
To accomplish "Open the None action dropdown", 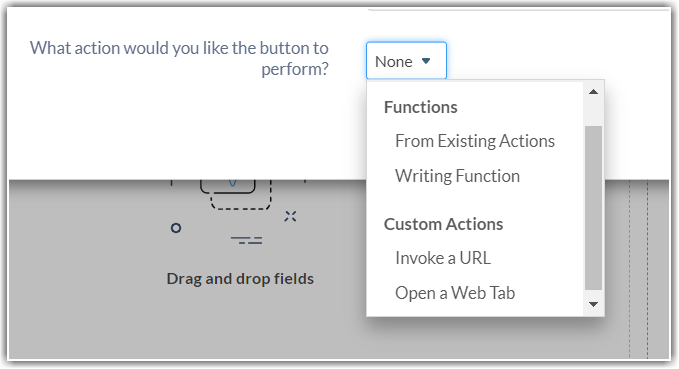I will click(406, 61).
